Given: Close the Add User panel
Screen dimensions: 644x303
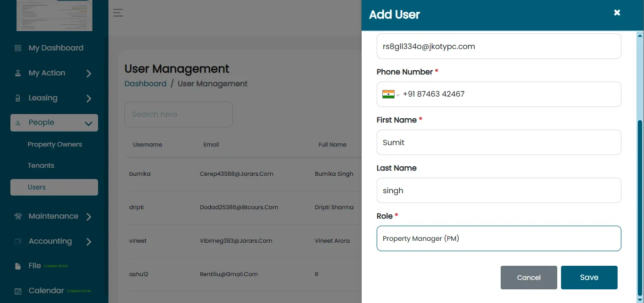Looking at the screenshot, I should coord(617,13).
